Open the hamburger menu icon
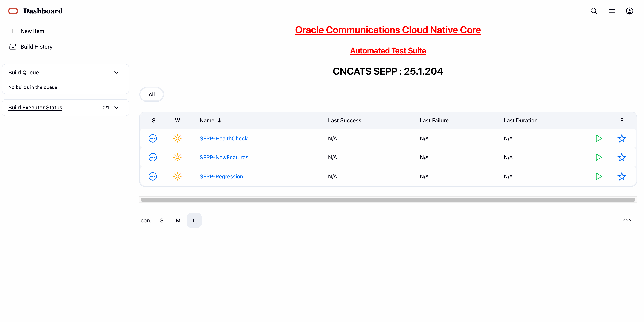 tap(612, 11)
